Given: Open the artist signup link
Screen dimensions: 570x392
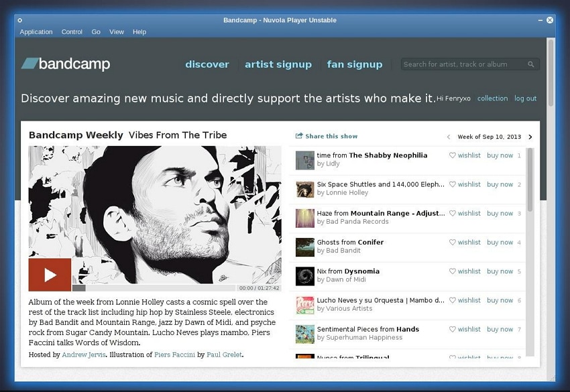Looking at the screenshot, I should [278, 64].
